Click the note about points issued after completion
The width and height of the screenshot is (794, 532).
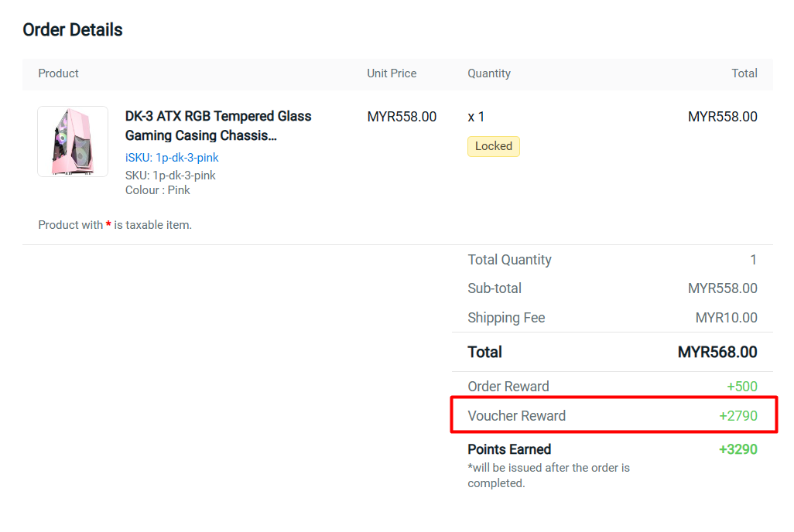[549, 476]
